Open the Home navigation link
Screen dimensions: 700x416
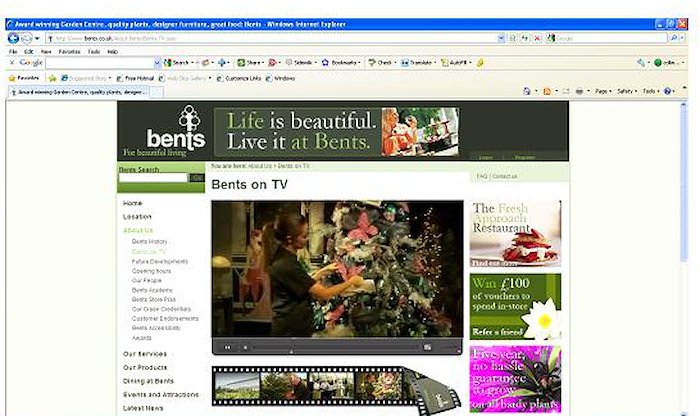[133, 203]
